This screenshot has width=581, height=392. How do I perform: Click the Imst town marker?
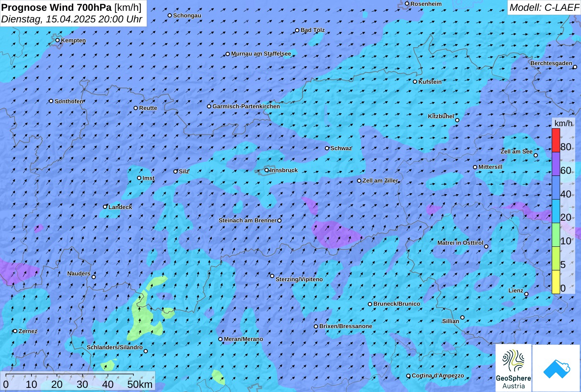139,178
